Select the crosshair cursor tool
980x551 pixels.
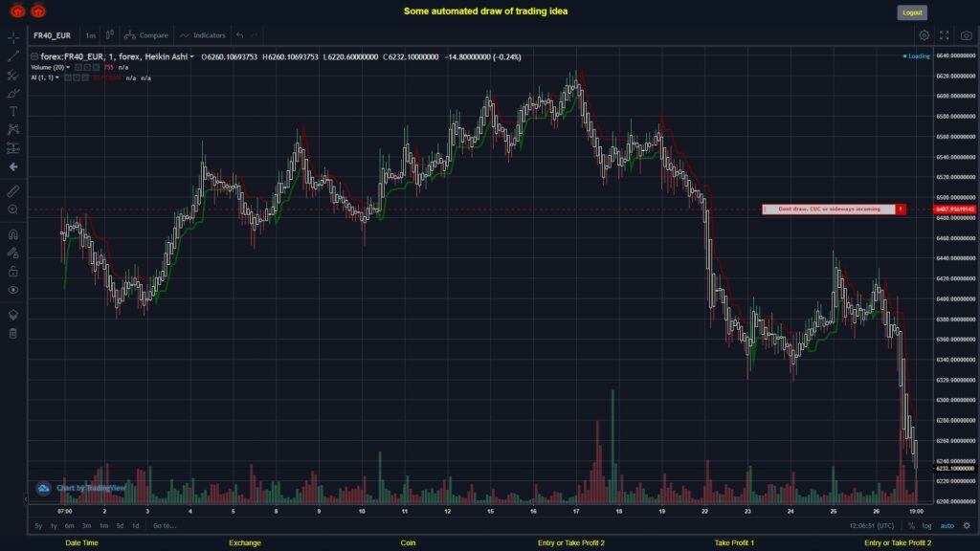point(13,37)
